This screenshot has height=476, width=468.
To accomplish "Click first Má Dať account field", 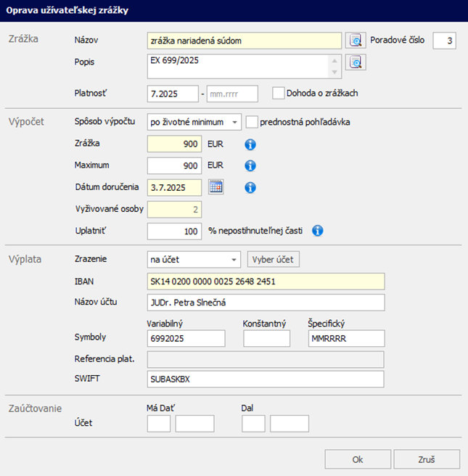I will 159,424.
